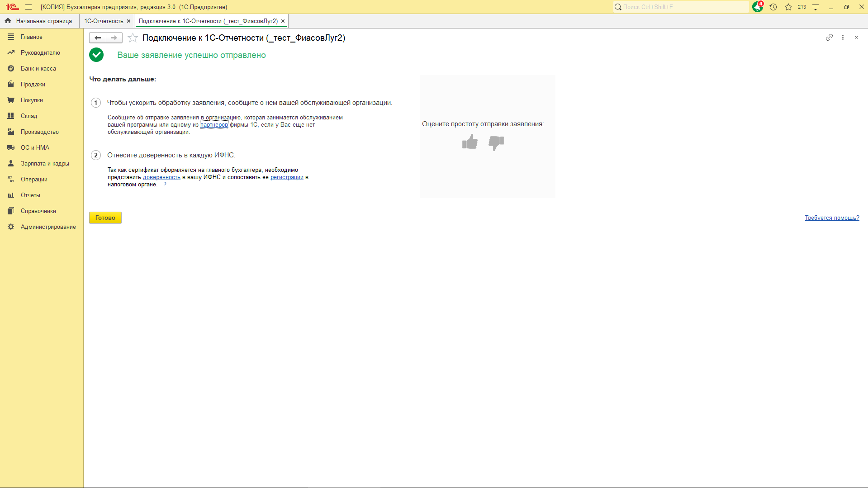
Task: Click the 1C logo icon
Action: pos(12,7)
